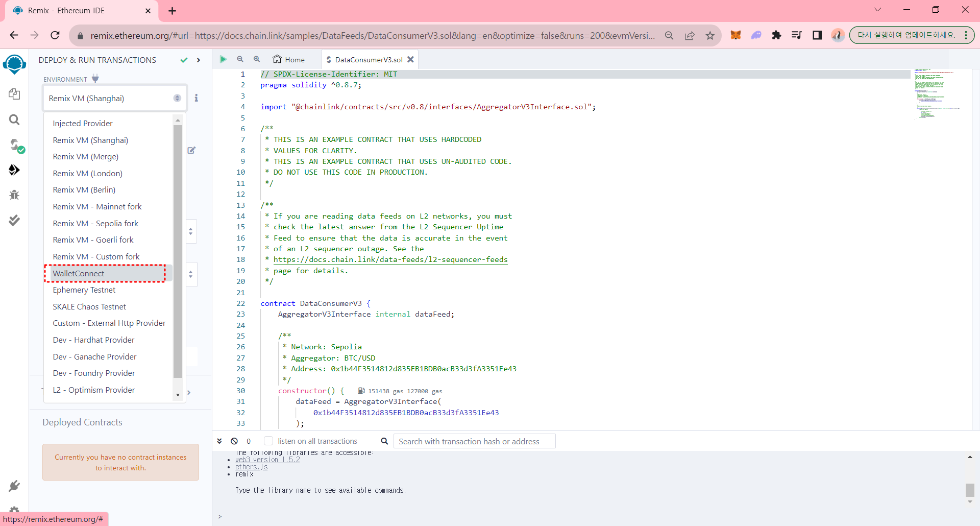Open the Search in files sidebar icon
This screenshot has width=980, height=526.
pos(14,119)
